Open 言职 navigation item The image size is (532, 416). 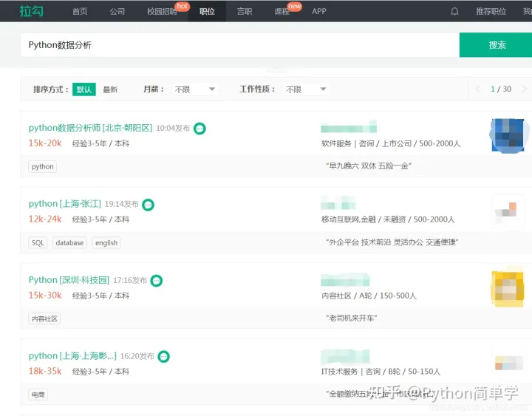(245, 11)
